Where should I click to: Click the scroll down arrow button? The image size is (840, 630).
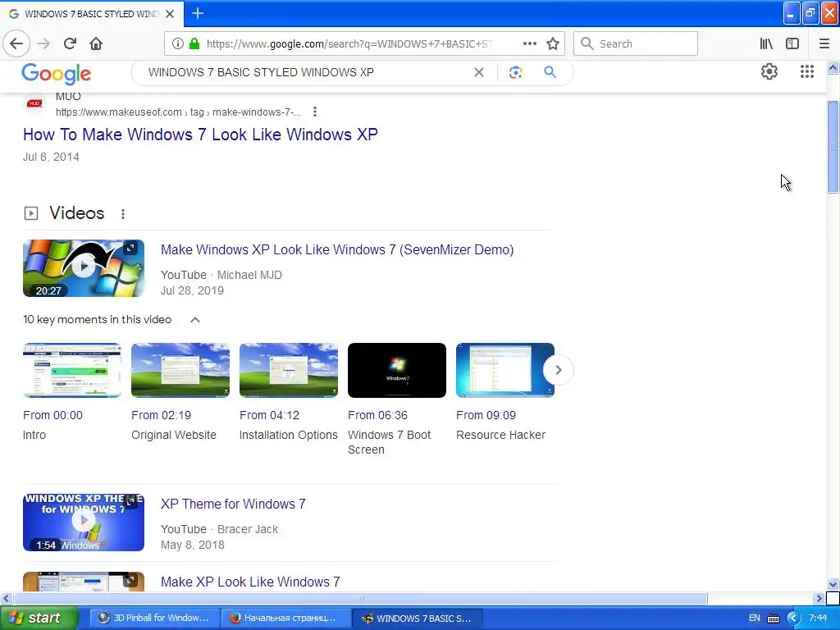(833, 584)
